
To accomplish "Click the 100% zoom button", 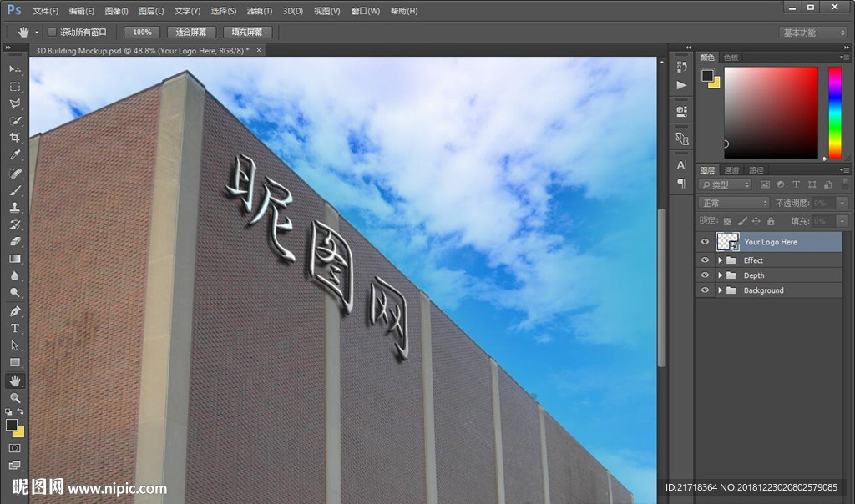I will pyautogui.click(x=142, y=33).
